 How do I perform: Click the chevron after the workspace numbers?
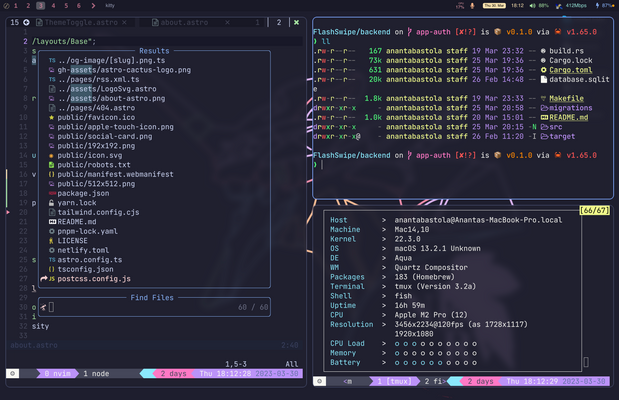point(93,6)
